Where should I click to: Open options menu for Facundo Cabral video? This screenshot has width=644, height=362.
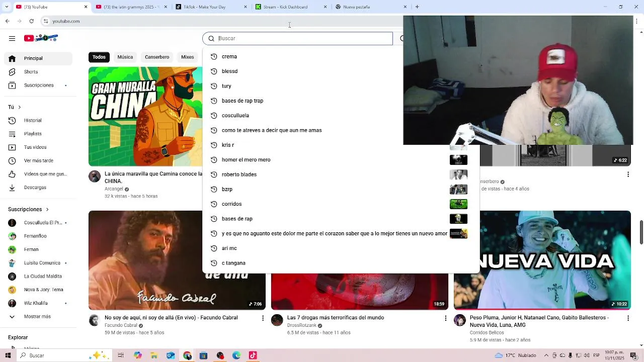point(263,318)
